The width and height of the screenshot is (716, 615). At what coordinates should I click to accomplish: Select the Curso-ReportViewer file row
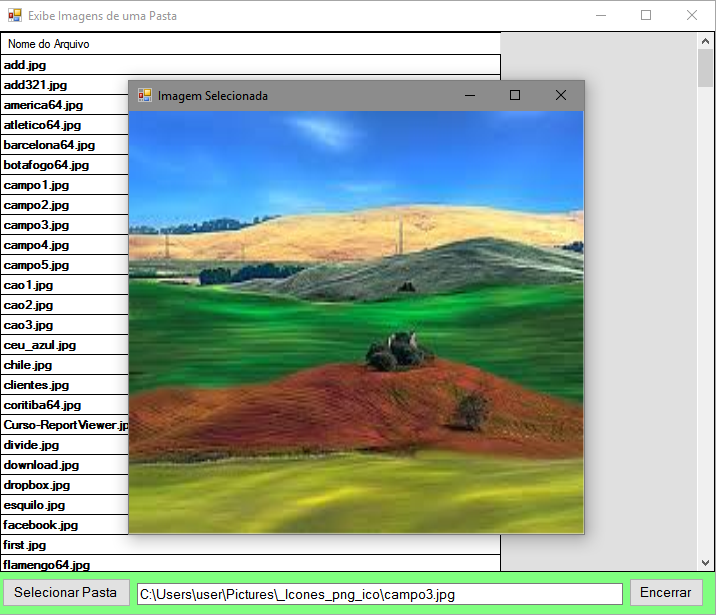pyautogui.click(x=65, y=425)
